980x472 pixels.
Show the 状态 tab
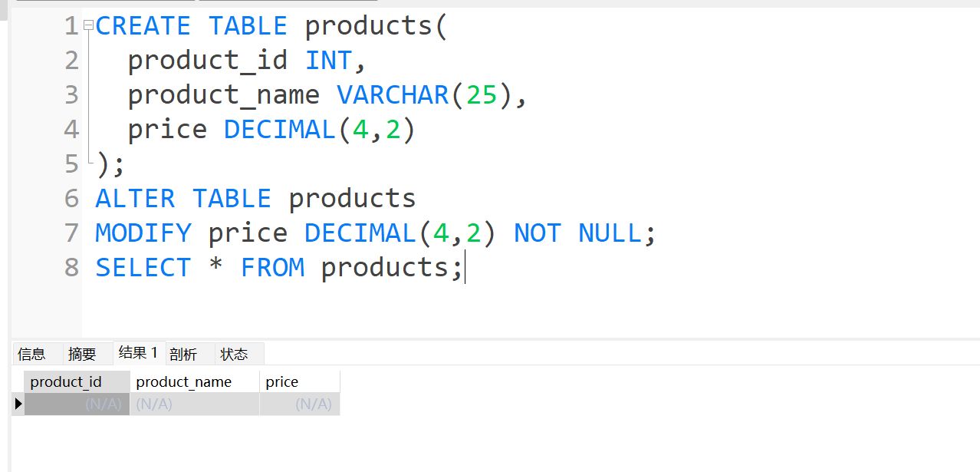click(x=234, y=354)
